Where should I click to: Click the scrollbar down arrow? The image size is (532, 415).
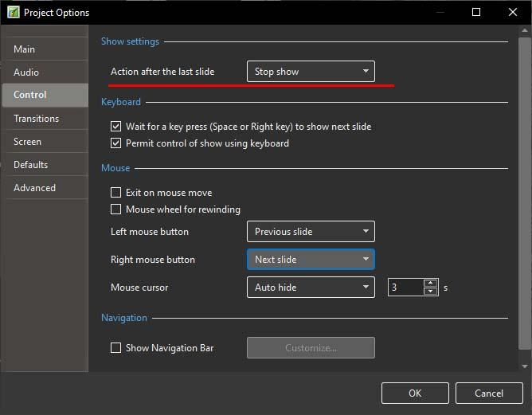tap(525, 366)
